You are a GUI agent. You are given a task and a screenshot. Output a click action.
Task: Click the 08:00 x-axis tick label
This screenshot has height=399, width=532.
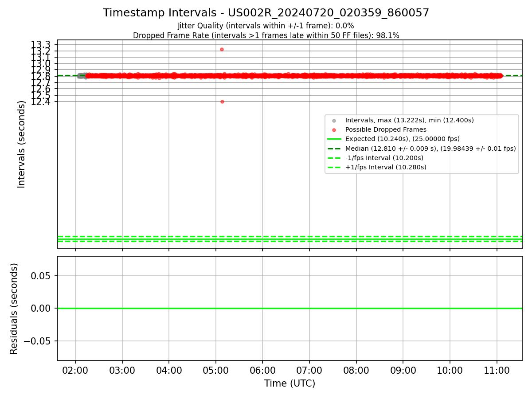pos(356,371)
